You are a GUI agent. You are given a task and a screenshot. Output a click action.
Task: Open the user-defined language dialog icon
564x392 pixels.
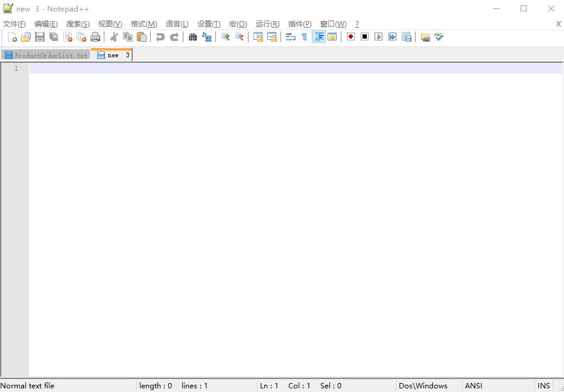[x=332, y=37]
